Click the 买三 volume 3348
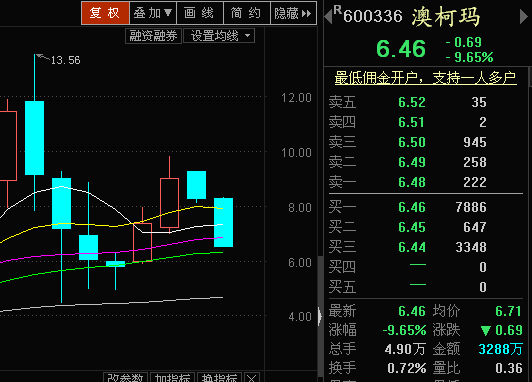The image size is (532, 382). (x=471, y=247)
